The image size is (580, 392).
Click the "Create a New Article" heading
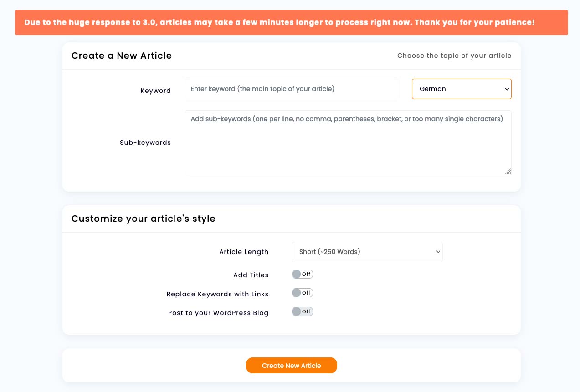(121, 56)
